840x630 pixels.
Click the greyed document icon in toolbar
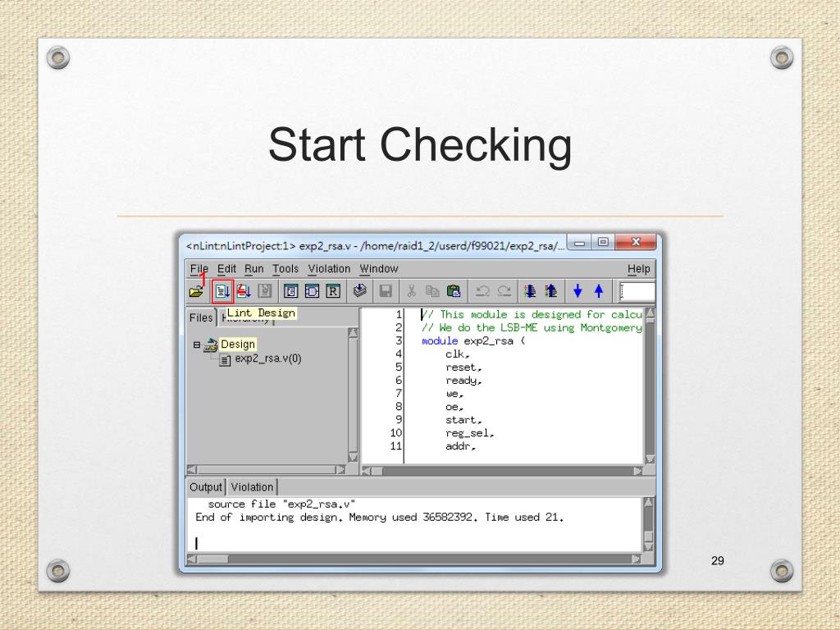tap(265, 291)
